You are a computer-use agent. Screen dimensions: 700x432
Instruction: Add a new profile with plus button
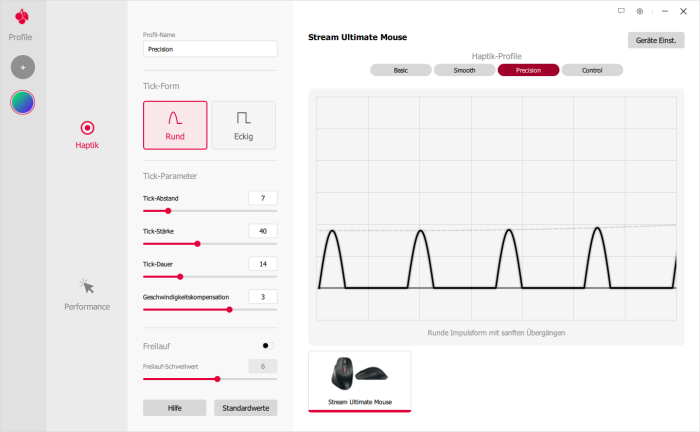pyautogui.click(x=22, y=68)
